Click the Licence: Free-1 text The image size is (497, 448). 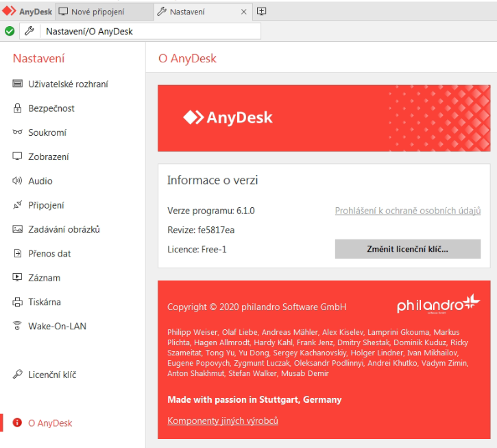(x=197, y=249)
